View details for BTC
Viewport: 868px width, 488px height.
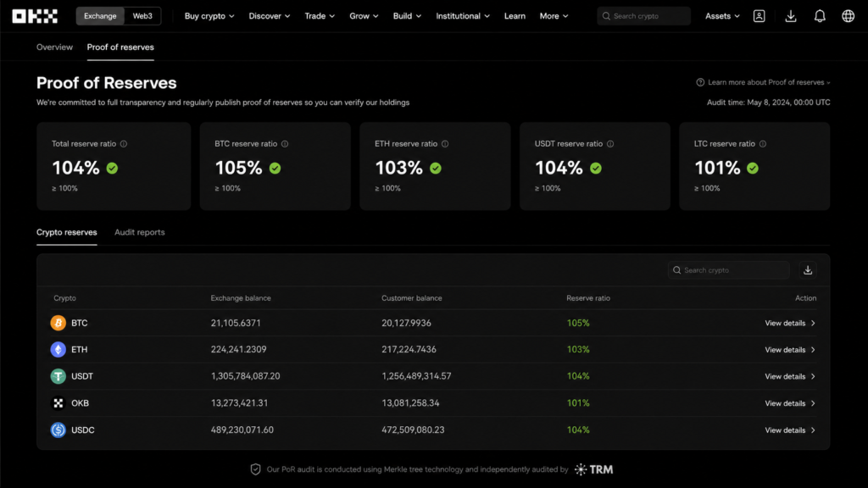click(x=790, y=323)
